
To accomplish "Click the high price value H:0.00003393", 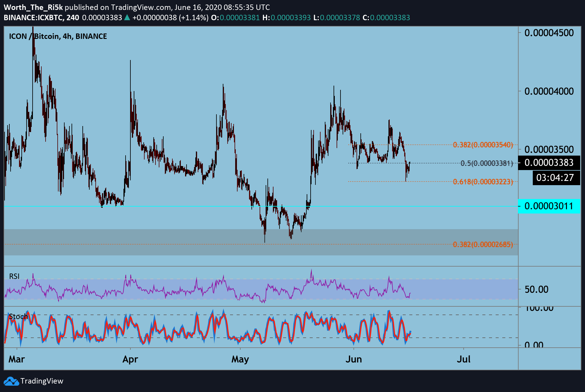I will click(x=286, y=17).
